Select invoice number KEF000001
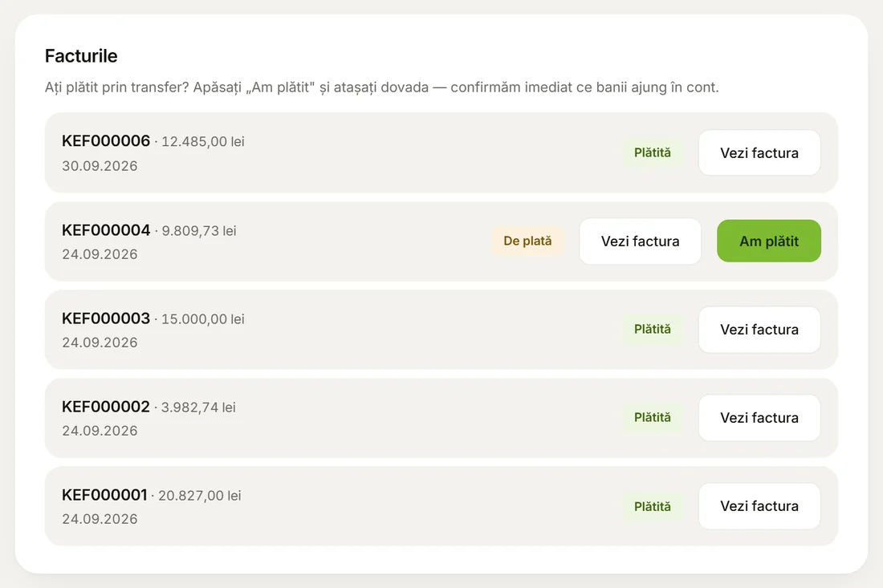 [104, 495]
